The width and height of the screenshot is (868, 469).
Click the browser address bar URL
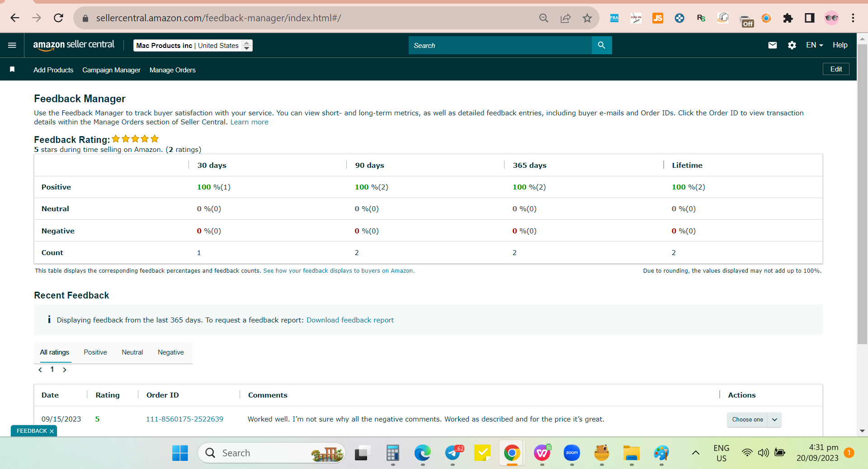pos(219,18)
